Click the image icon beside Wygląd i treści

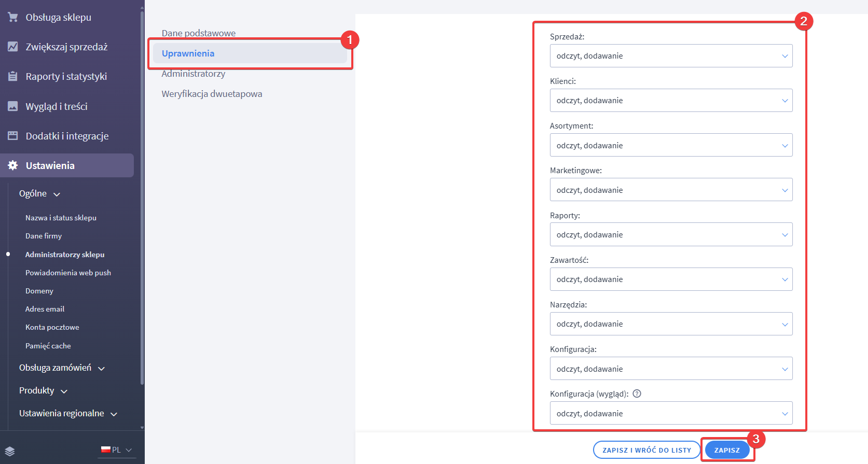coord(13,106)
